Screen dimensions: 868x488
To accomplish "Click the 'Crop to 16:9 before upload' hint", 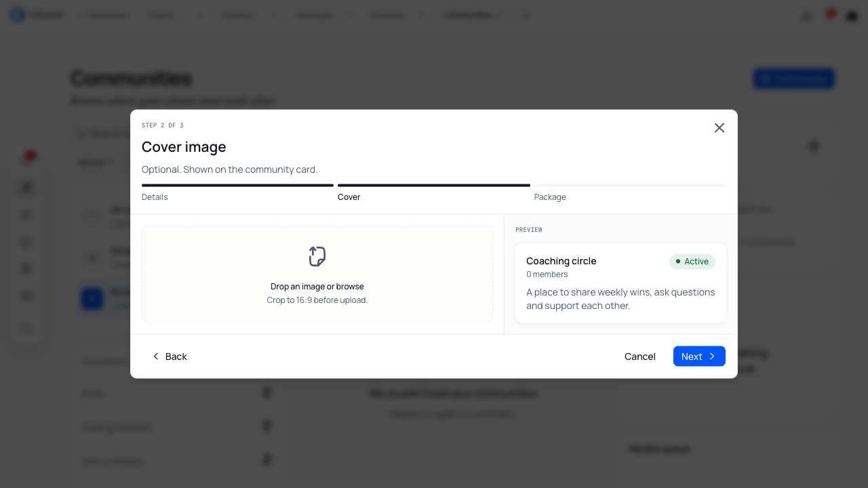I will [317, 300].
